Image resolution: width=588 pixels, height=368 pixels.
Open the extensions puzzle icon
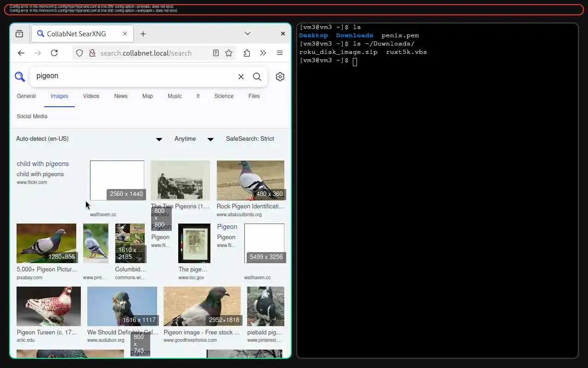tap(247, 53)
